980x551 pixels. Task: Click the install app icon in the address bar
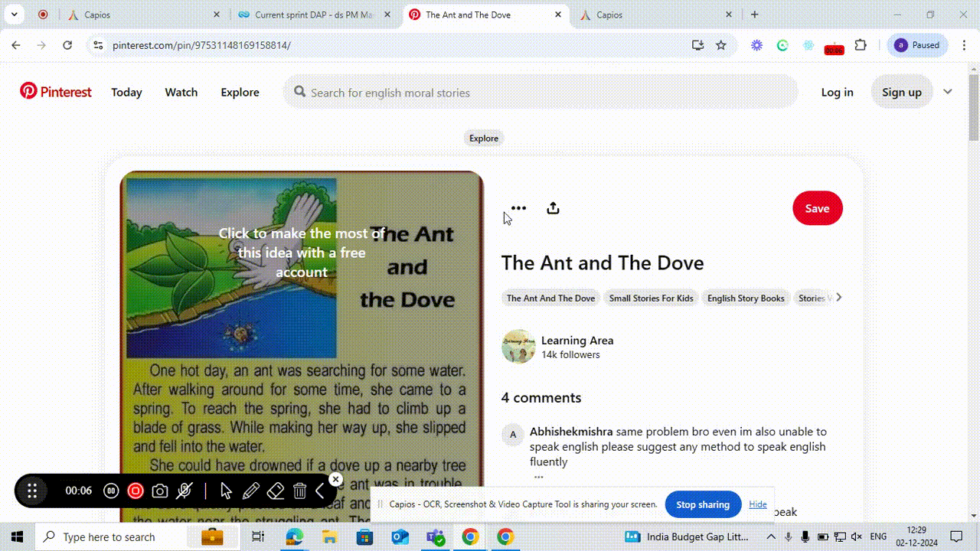pyautogui.click(x=697, y=45)
